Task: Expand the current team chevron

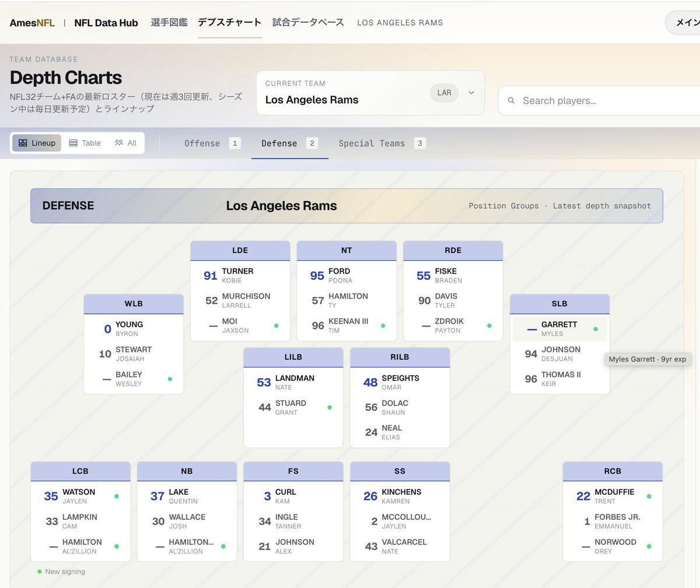Action: 471,93
